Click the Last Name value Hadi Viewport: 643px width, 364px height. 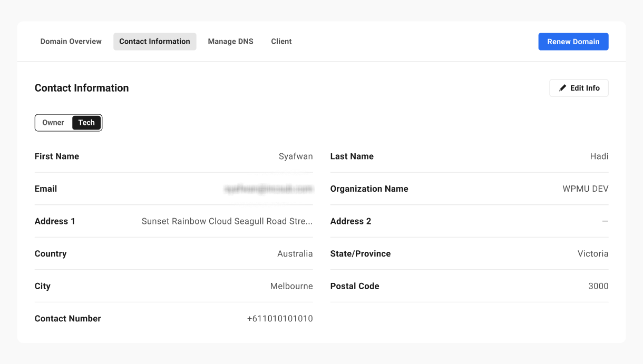pyautogui.click(x=599, y=156)
